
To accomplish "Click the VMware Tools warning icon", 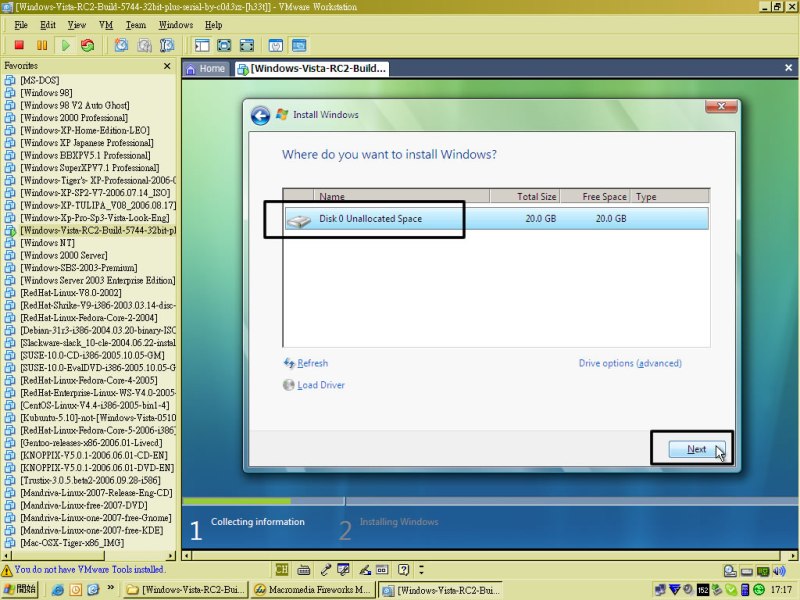I will 7,570.
